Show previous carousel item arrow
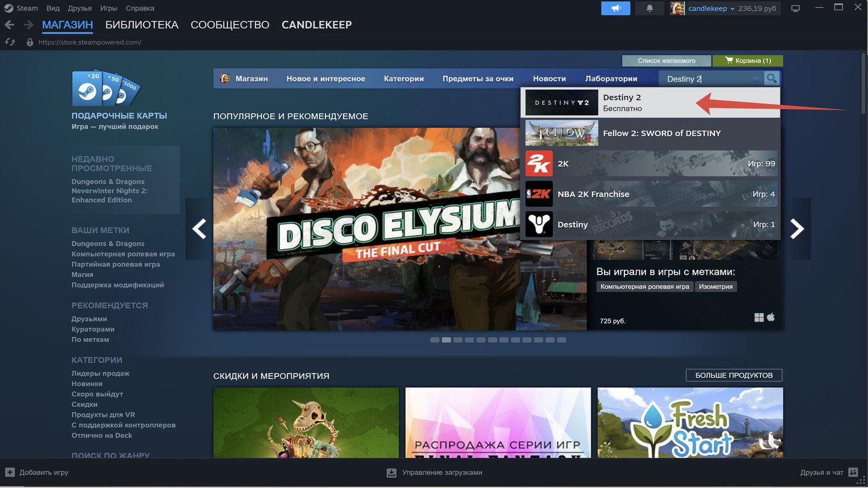Viewport: 868px width, 488px height. (x=199, y=229)
